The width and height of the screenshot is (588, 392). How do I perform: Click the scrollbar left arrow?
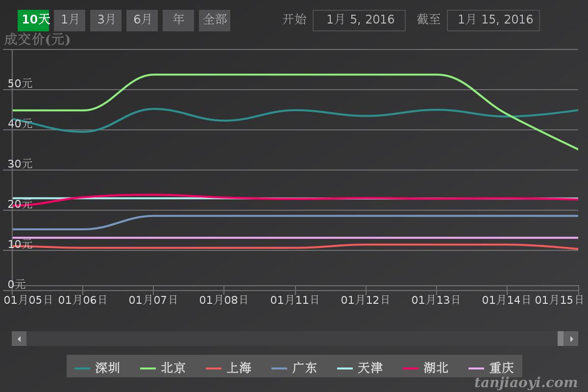19,339
